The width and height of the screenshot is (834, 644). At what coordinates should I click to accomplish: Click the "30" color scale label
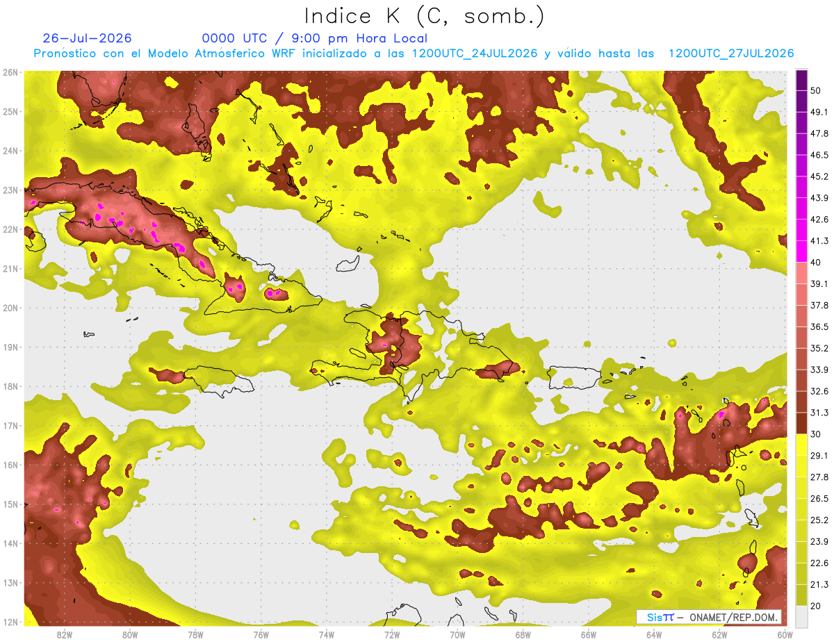[816, 434]
